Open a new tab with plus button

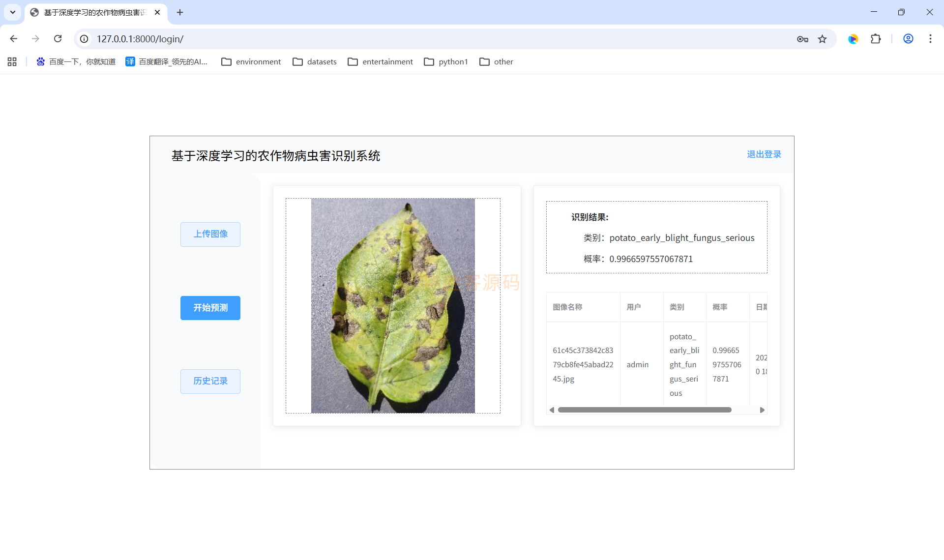click(x=180, y=12)
